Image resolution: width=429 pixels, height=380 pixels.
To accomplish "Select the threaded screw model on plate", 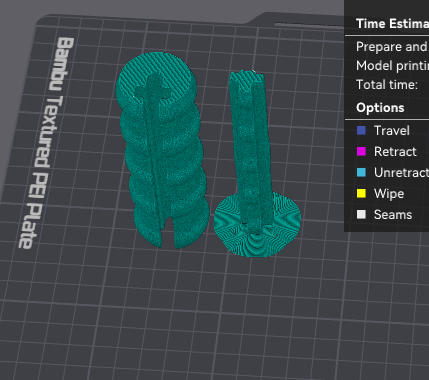I will click(x=162, y=150).
